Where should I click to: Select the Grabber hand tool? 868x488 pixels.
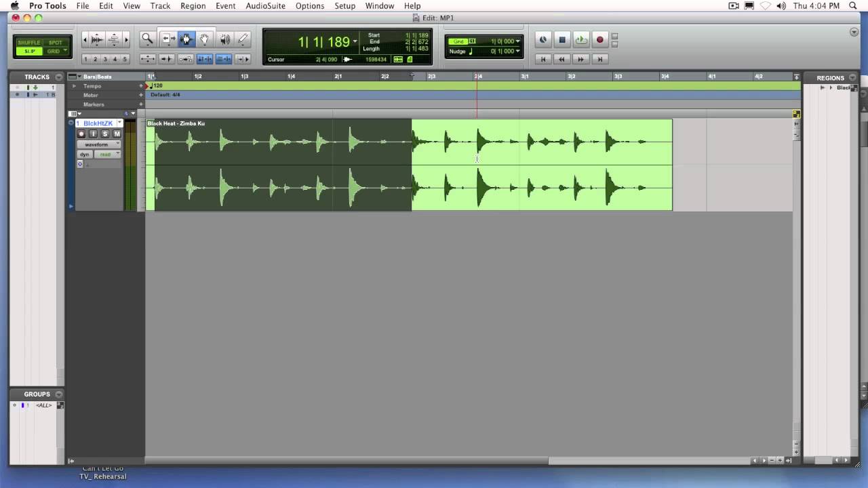point(205,39)
